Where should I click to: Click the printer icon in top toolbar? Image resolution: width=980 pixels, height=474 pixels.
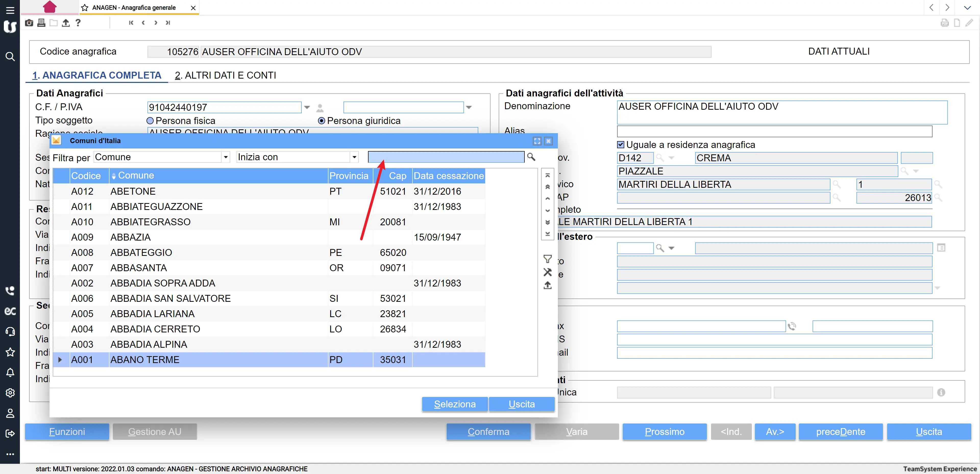[41, 23]
